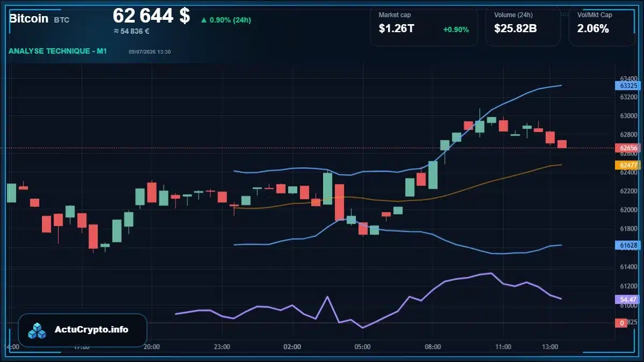The width and height of the screenshot is (644, 362).
Task: Click the 0.90% (24h) change value
Action: (230, 20)
